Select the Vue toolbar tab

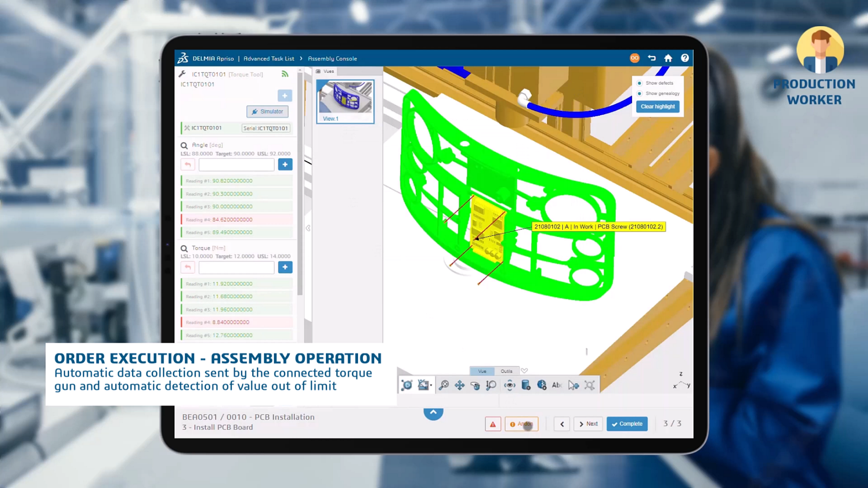(x=482, y=371)
